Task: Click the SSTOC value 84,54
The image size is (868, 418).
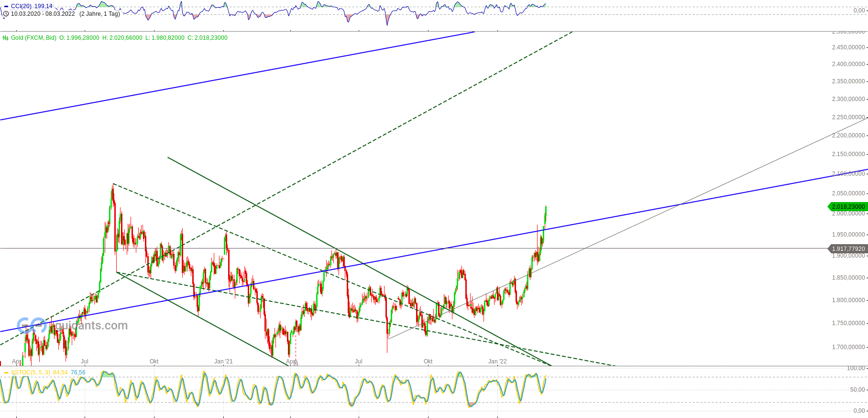Action: point(60,373)
